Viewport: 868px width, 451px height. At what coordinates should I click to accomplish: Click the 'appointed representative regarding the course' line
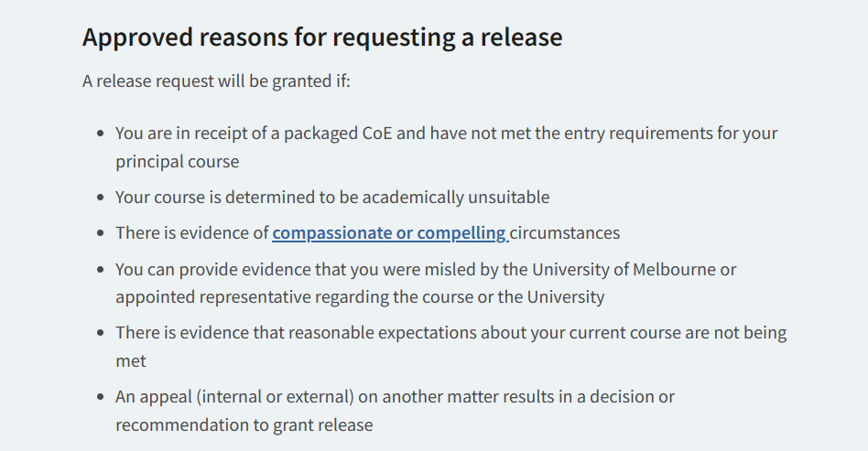coord(360,297)
